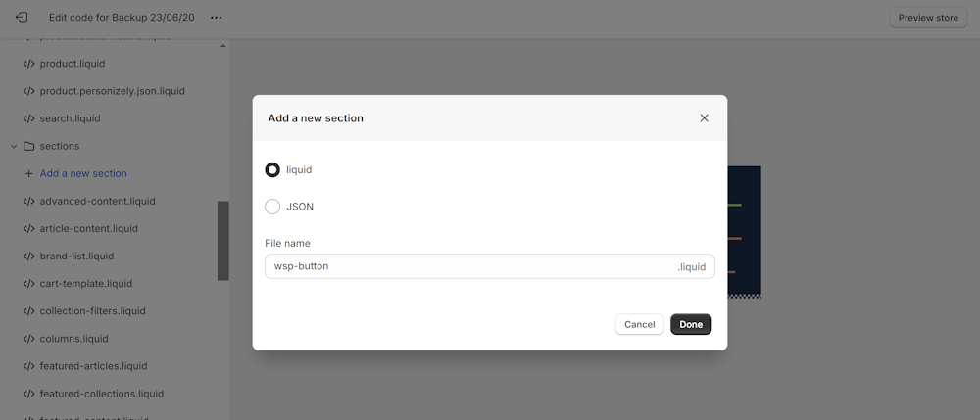Viewport: 980px width, 420px height.
Task: Select the JSON radio option
Action: 272,207
